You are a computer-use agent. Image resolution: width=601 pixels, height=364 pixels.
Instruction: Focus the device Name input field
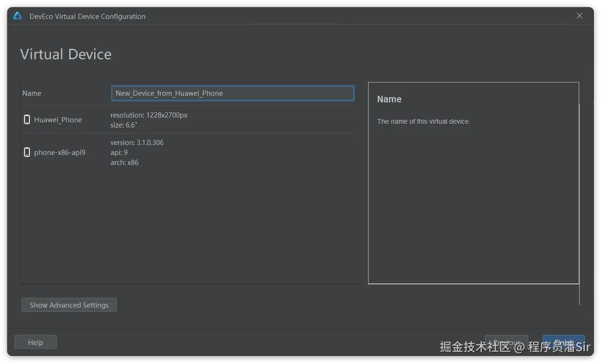pos(232,93)
